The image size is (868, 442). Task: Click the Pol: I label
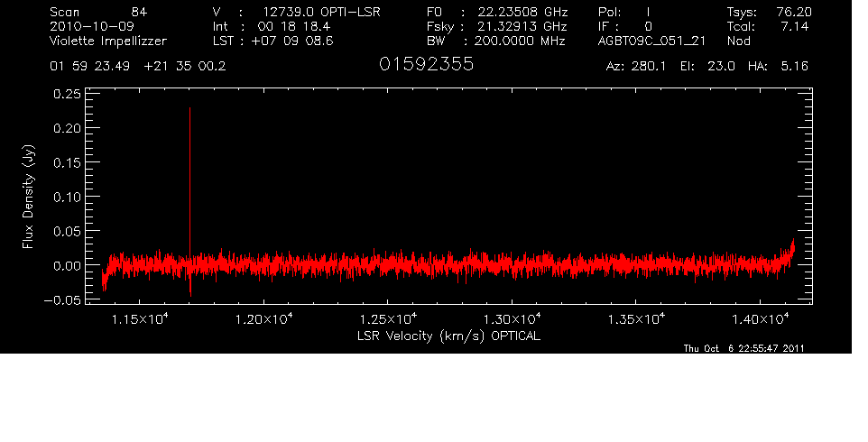tap(624, 12)
